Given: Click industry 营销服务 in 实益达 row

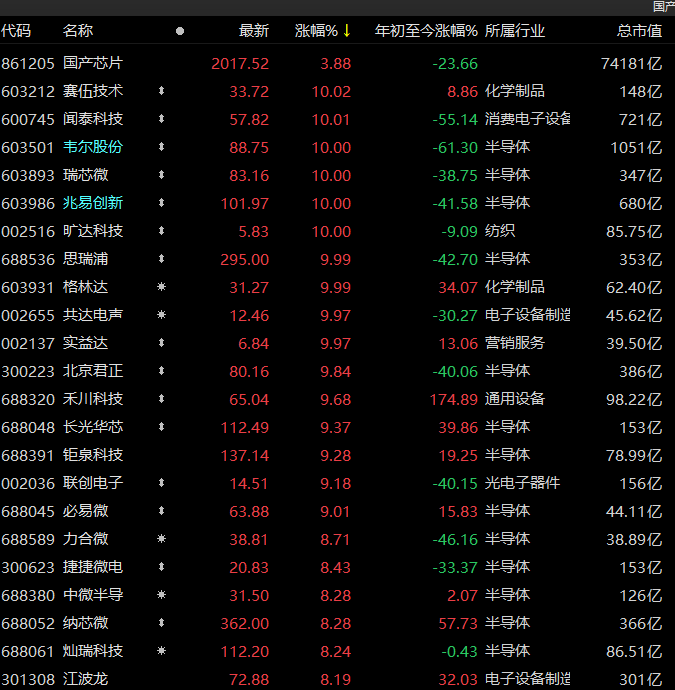Looking at the screenshot, I should click(x=515, y=343).
